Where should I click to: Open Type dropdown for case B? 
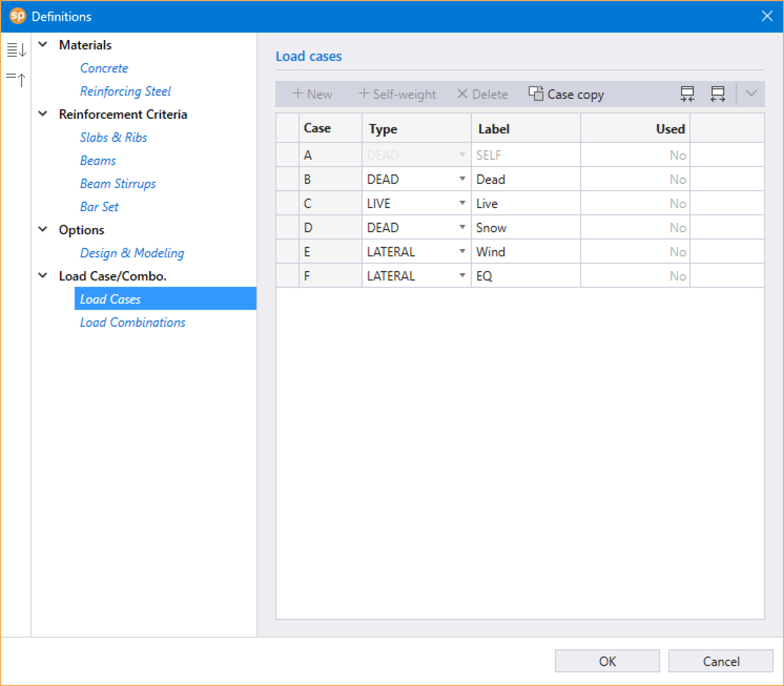coord(462,179)
